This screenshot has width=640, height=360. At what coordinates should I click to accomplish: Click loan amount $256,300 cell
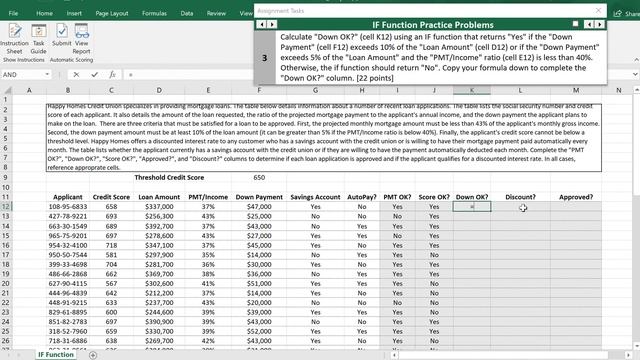(x=159, y=216)
